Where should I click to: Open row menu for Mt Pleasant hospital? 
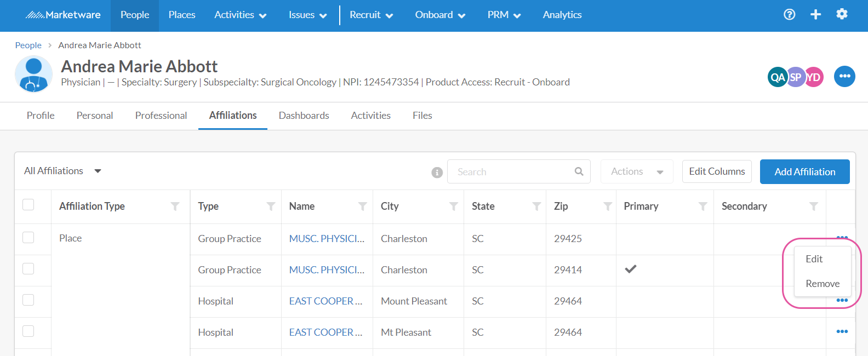[x=842, y=331]
